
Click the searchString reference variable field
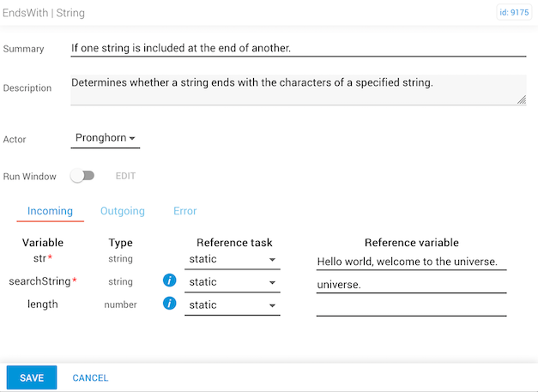click(x=411, y=284)
